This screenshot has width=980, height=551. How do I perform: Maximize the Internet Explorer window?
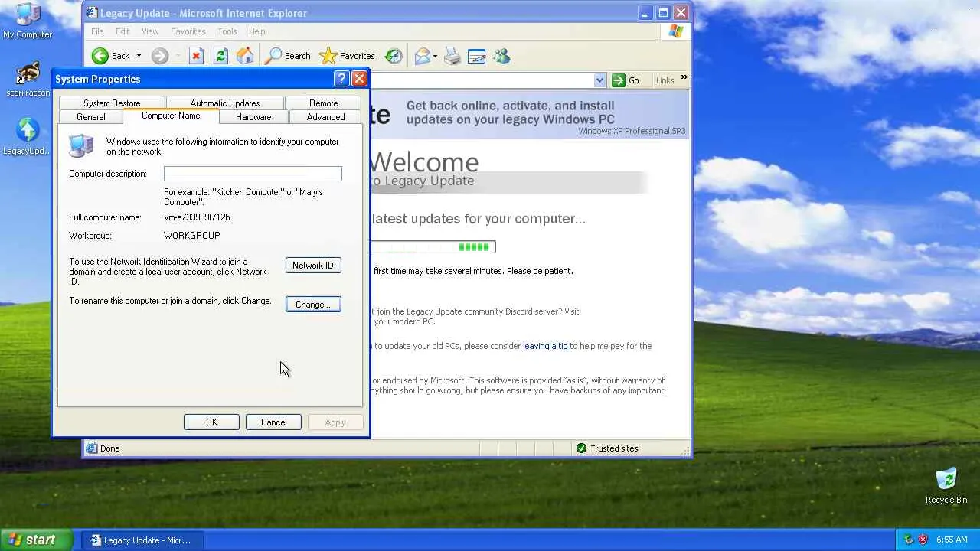pyautogui.click(x=664, y=13)
